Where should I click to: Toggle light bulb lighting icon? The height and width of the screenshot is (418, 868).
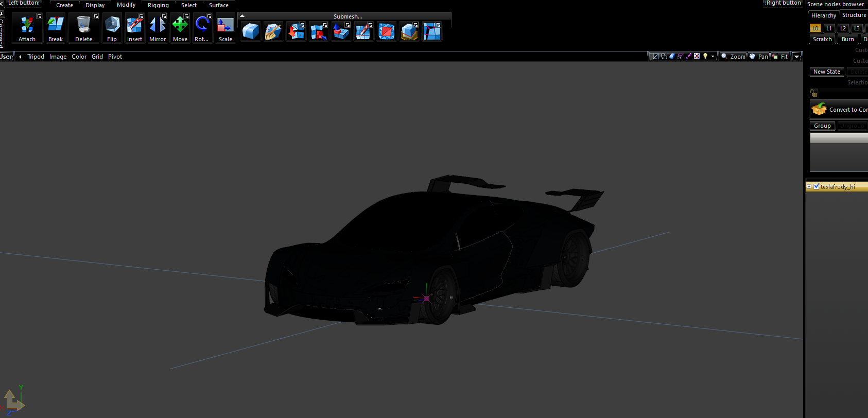(705, 57)
